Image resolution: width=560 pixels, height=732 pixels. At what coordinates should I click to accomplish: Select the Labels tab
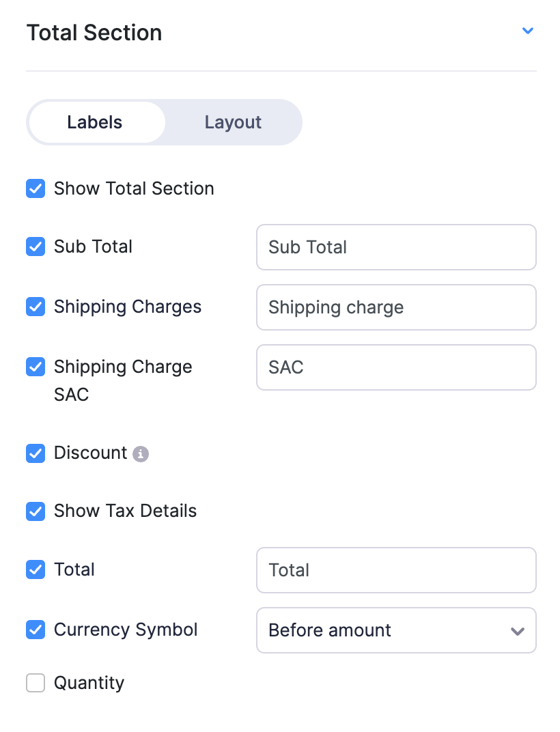point(95,123)
